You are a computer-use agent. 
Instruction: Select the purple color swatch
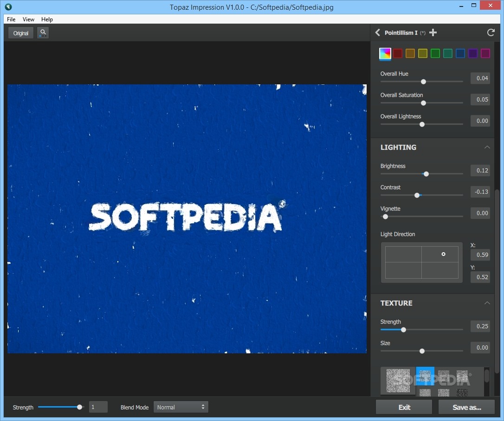(473, 53)
